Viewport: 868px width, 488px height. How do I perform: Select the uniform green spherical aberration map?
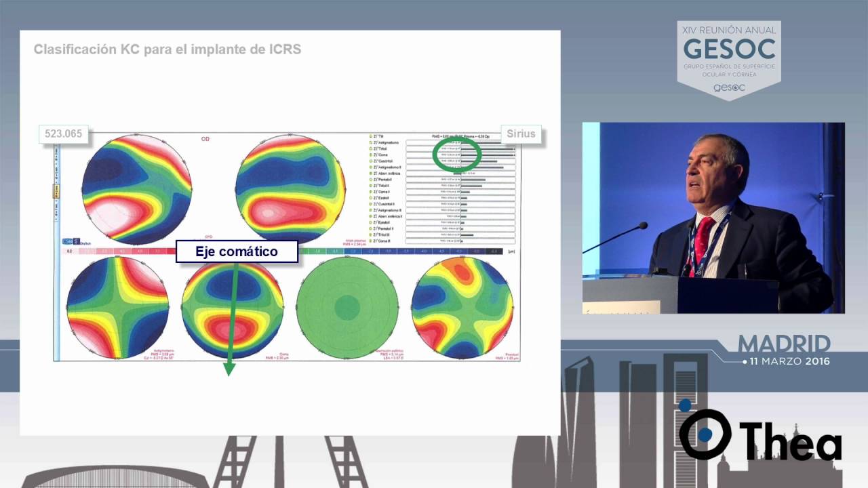coord(347,307)
